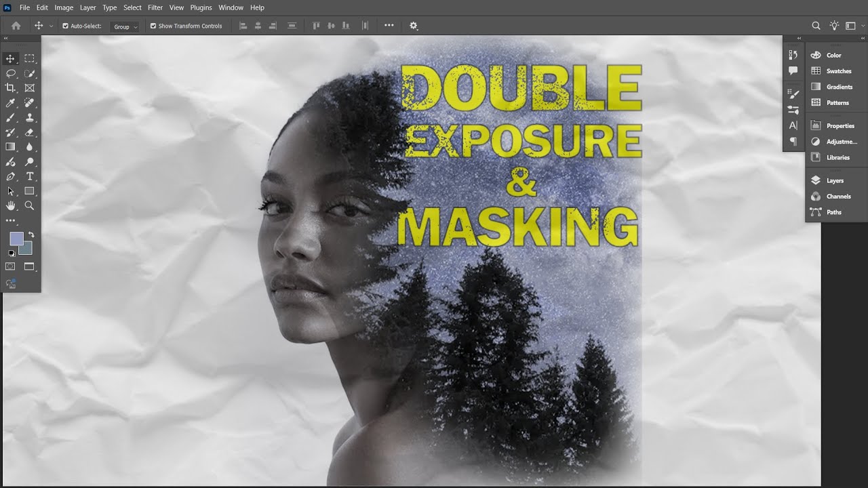The width and height of the screenshot is (868, 488).
Task: Select the Path Selection arrow tool
Action: (x=10, y=191)
